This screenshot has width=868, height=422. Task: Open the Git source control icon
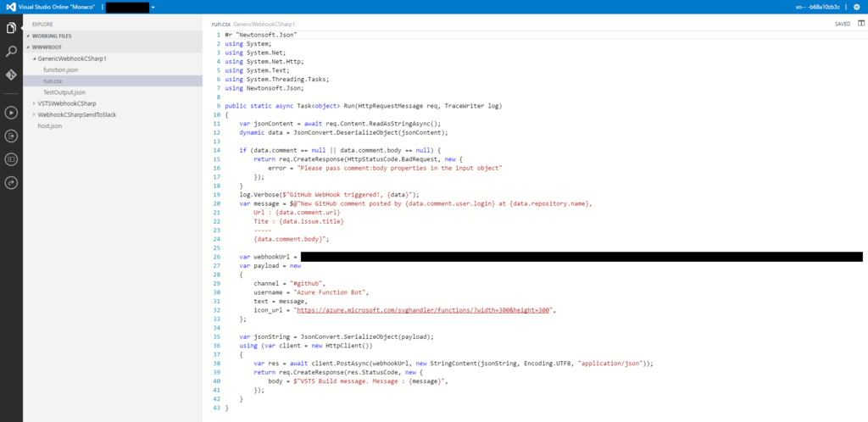10,75
